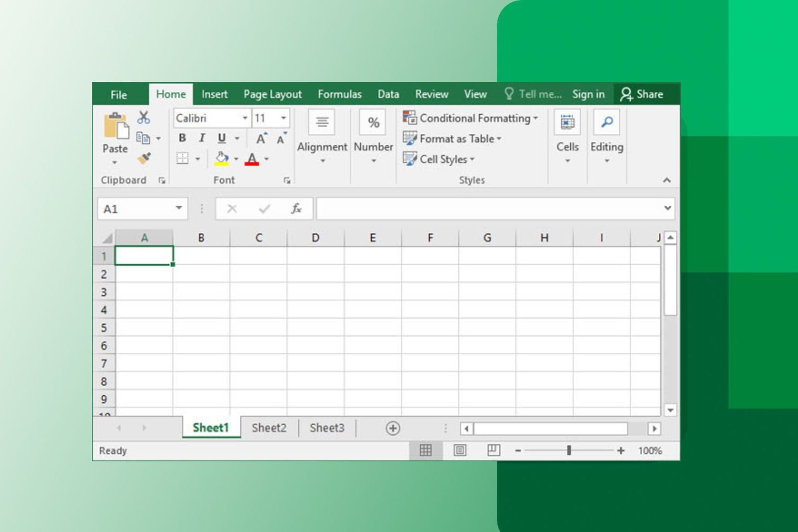The width and height of the screenshot is (798, 532).
Task: Open the Insert ribbon tab
Action: pyautogui.click(x=214, y=94)
